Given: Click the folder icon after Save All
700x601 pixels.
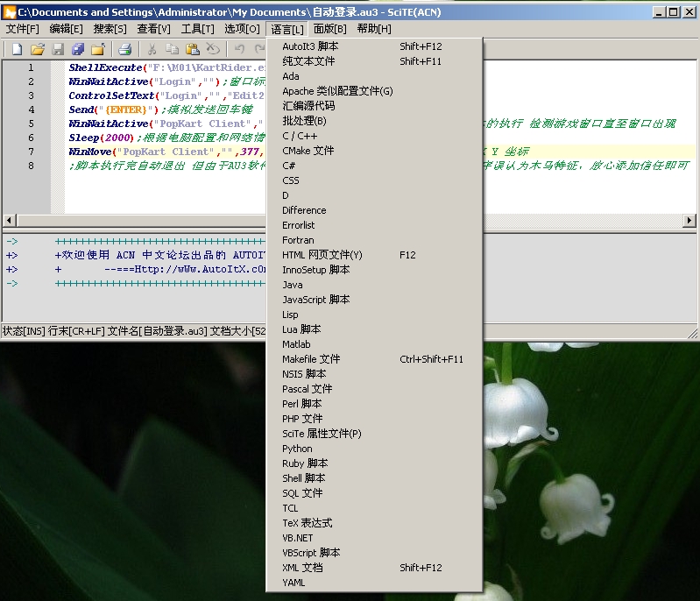Looking at the screenshot, I should point(98,49).
